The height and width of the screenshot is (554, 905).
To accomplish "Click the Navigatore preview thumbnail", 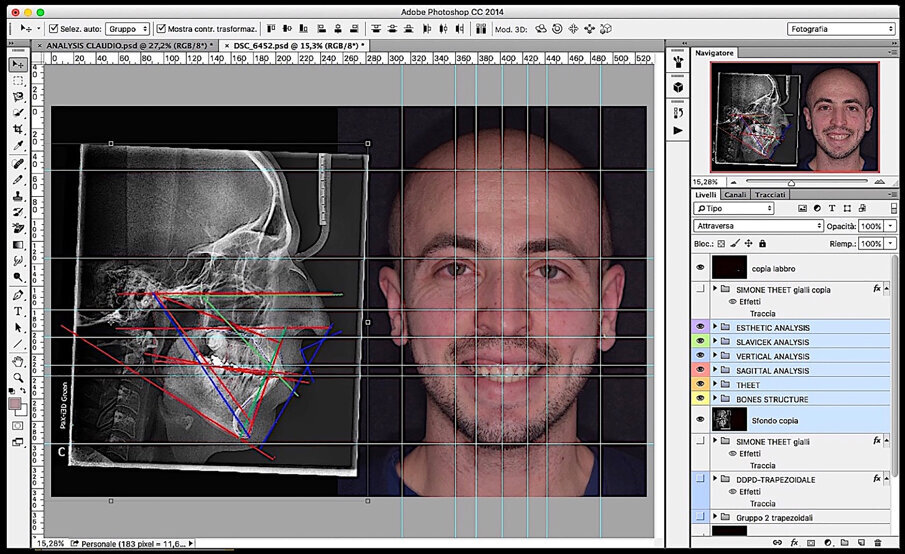I will tap(795, 115).
